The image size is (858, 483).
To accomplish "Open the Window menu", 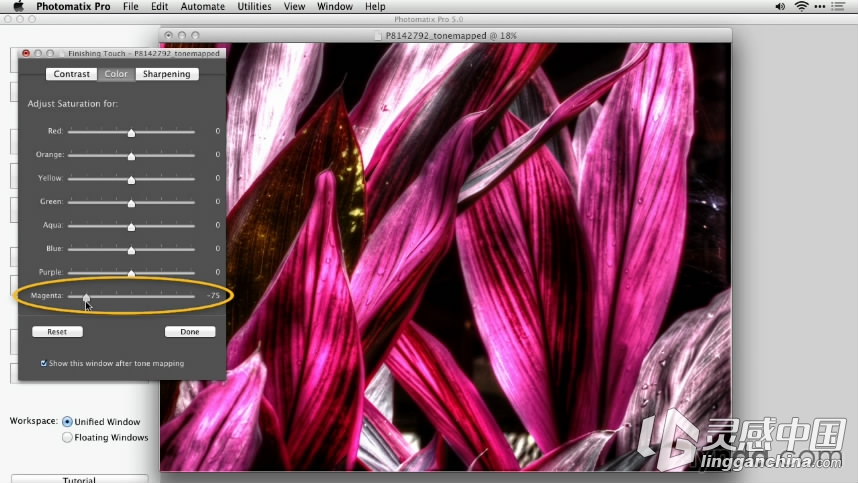I will pyautogui.click(x=335, y=7).
